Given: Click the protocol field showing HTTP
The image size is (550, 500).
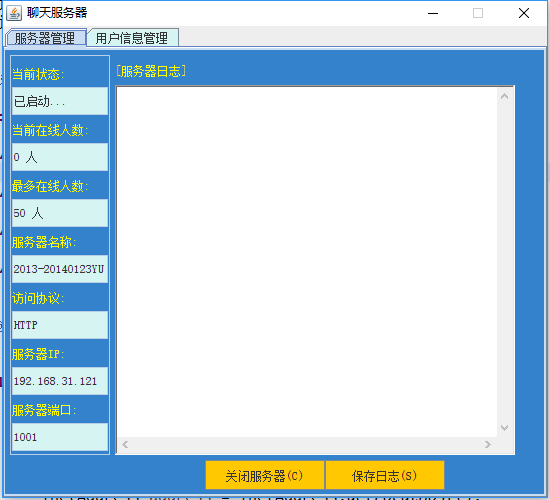Looking at the screenshot, I should coord(60,325).
